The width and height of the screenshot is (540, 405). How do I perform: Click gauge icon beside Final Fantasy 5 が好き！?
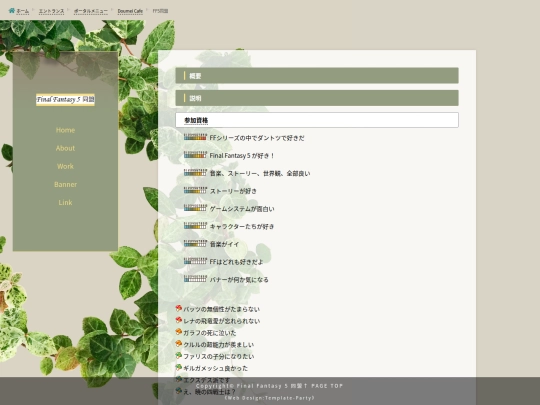pyautogui.click(x=195, y=155)
